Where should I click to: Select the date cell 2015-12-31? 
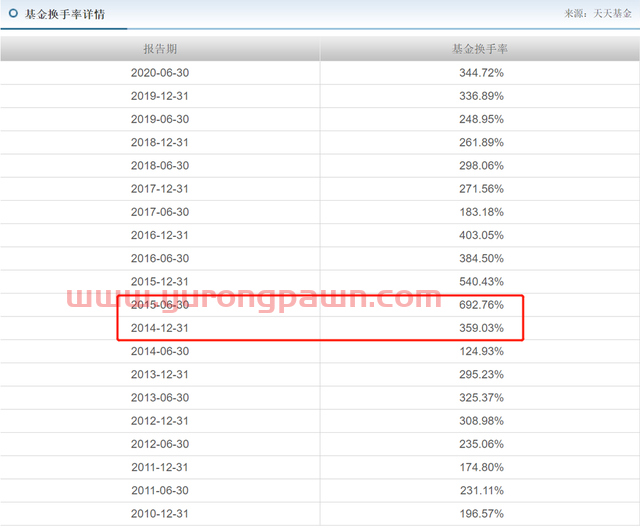point(160,282)
